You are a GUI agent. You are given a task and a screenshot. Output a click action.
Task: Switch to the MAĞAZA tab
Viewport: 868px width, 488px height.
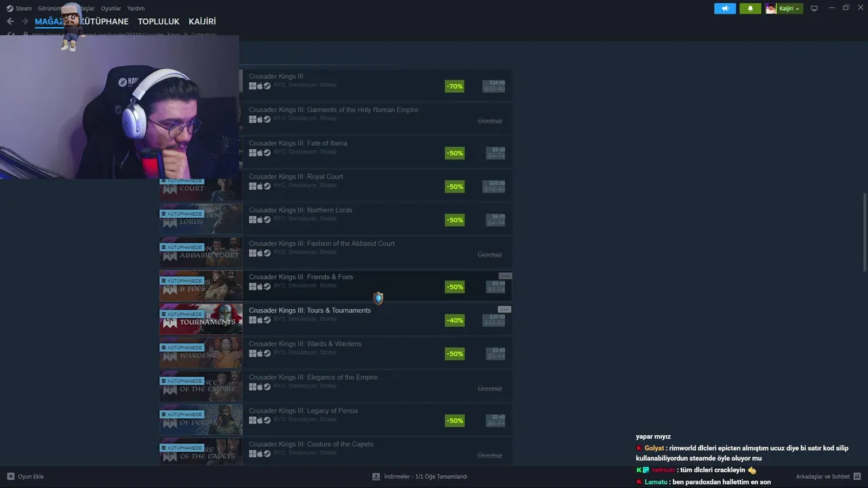(49, 22)
